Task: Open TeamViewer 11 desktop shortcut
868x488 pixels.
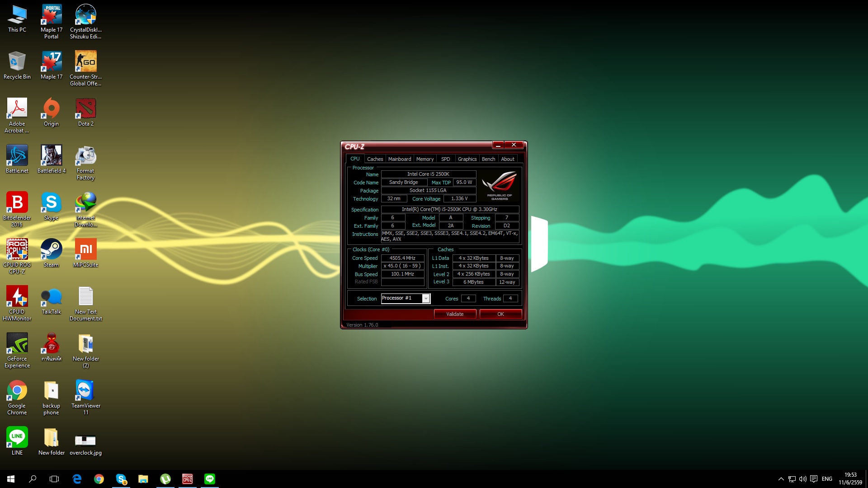Action: (x=85, y=391)
